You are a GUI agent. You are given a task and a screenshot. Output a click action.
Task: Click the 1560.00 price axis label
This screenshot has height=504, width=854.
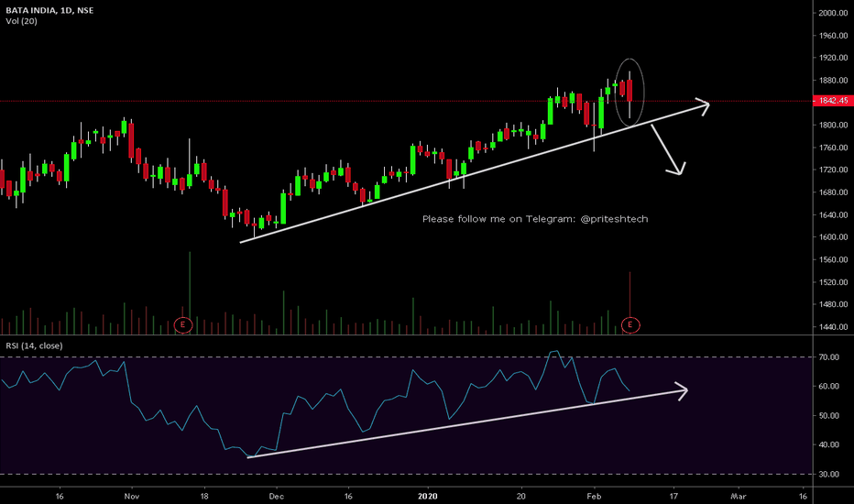(x=833, y=259)
